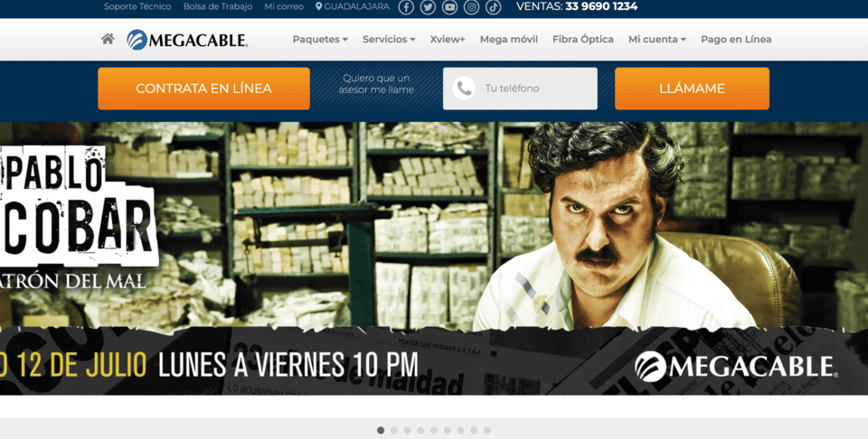Select the second carousel dot
Screen dimensions: 868x439
point(393,430)
